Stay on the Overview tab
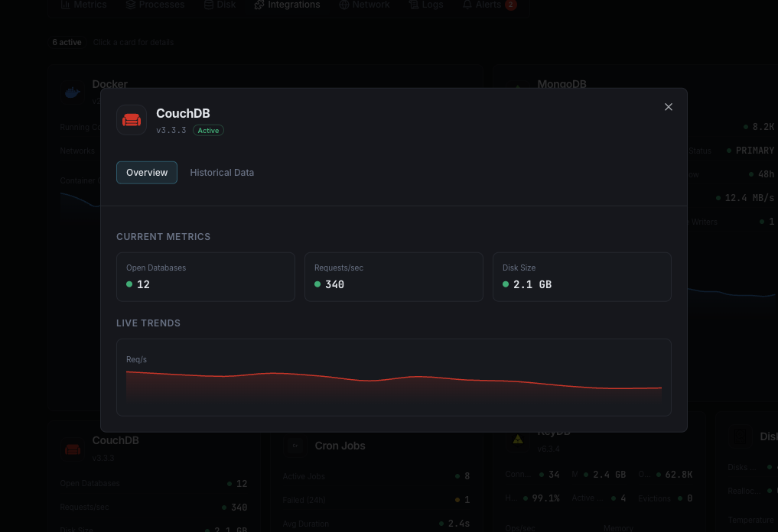Image resolution: width=778 pixels, height=532 pixels. [146, 172]
